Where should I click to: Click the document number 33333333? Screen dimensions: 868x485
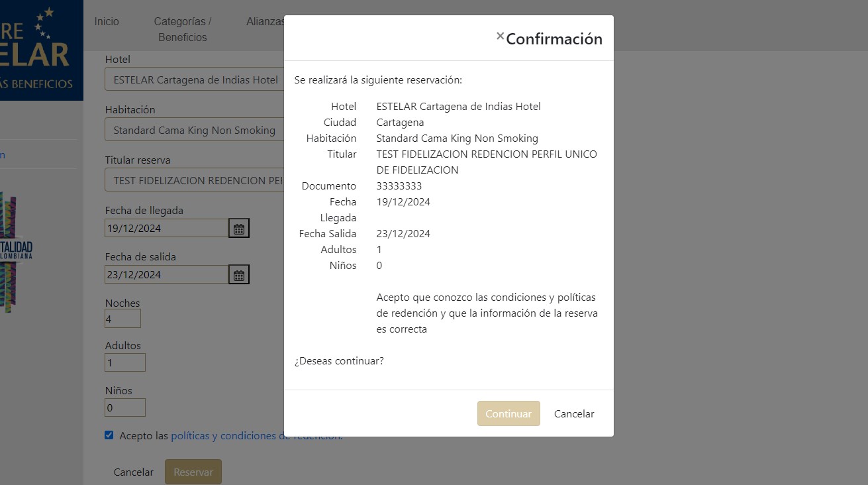399,186
